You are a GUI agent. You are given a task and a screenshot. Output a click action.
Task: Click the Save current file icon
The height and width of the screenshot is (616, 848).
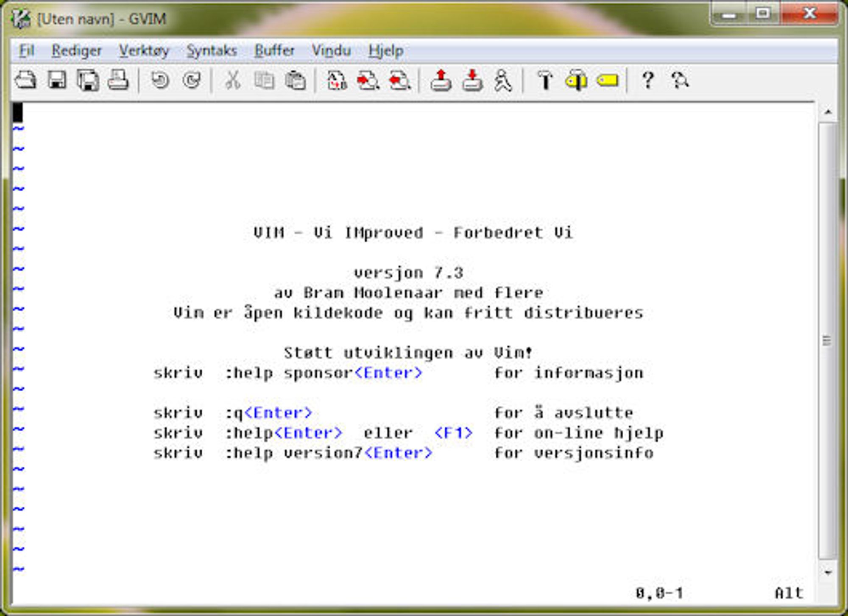coord(57,80)
